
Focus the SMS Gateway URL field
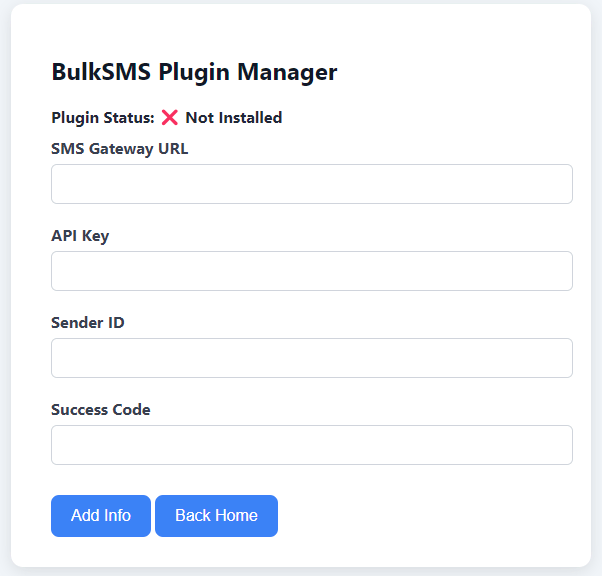click(312, 184)
